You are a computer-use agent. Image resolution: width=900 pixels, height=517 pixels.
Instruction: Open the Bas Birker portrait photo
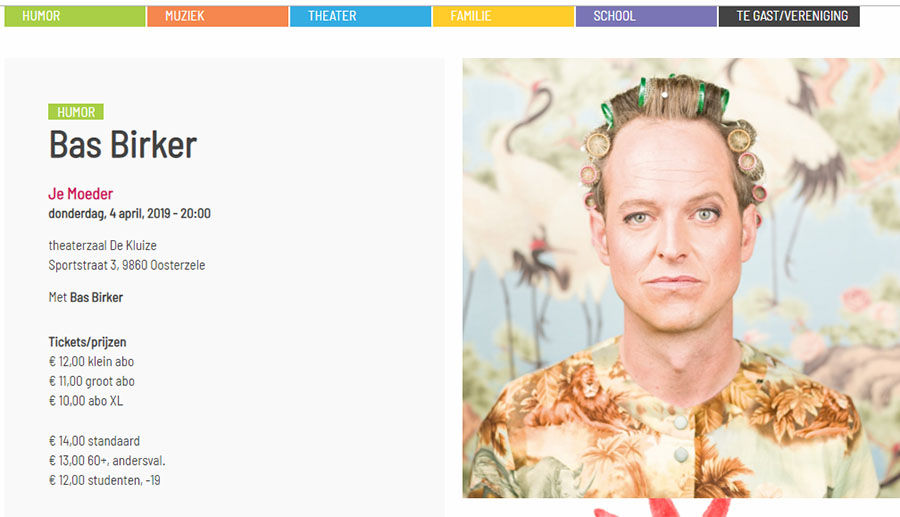[x=681, y=278]
